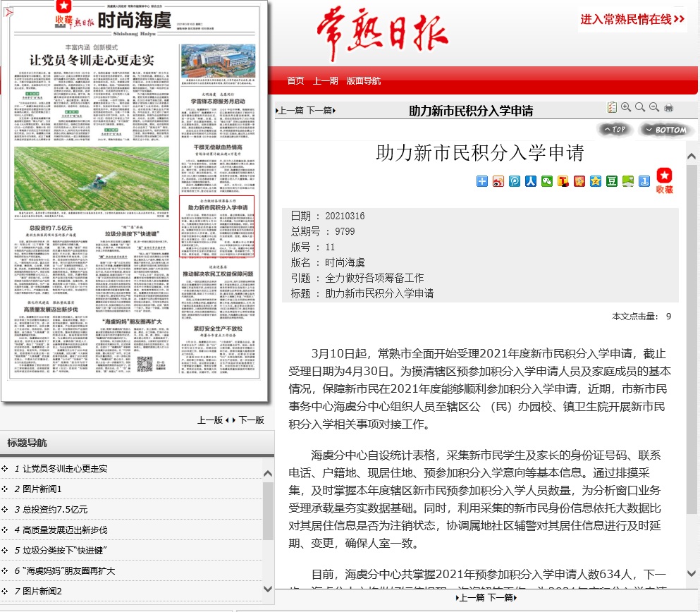Open more share options via blue plus icon

click(482, 181)
